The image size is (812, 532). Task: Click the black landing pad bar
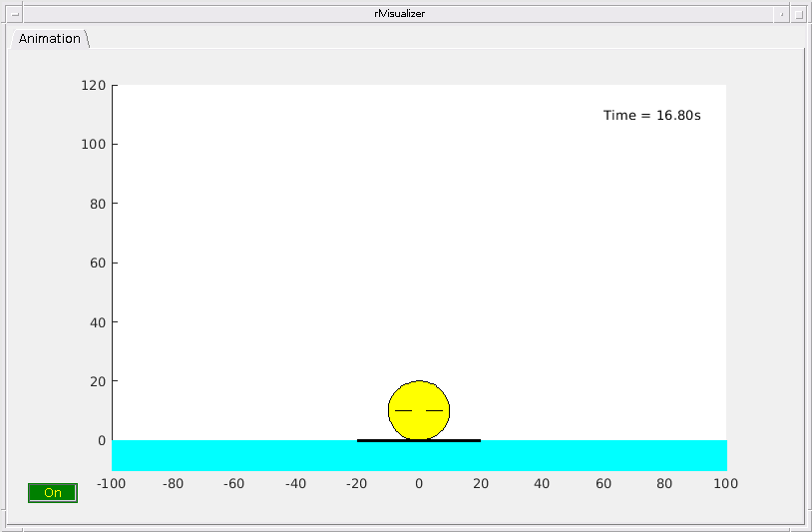pyautogui.click(x=419, y=441)
